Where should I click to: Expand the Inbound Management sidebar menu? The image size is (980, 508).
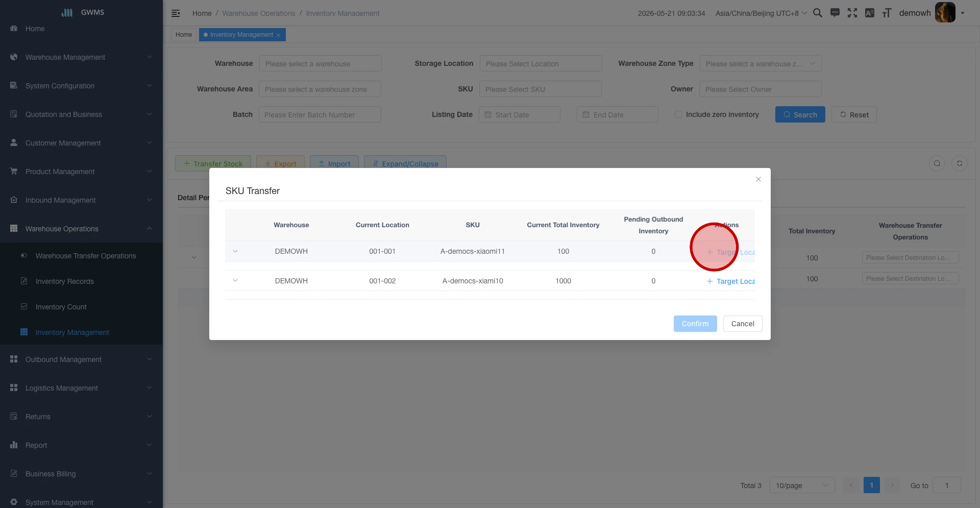(x=82, y=200)
